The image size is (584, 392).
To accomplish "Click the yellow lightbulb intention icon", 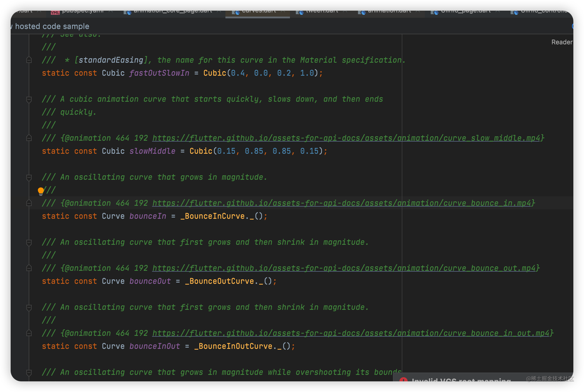I will [41, 191].
